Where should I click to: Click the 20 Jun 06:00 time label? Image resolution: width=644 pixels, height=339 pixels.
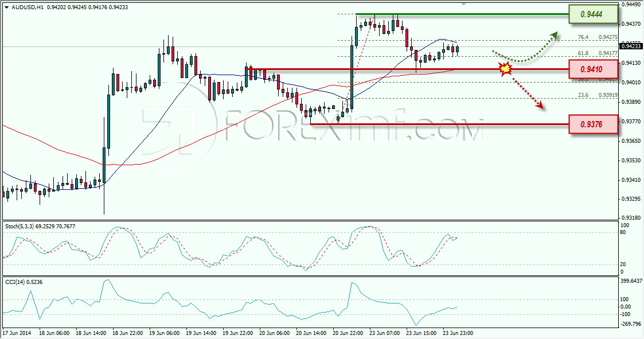tap(274, 333)
